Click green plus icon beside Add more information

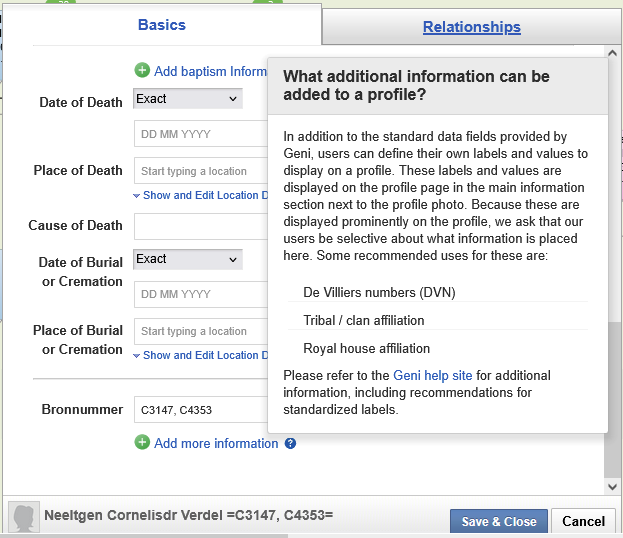click(142, 443)
